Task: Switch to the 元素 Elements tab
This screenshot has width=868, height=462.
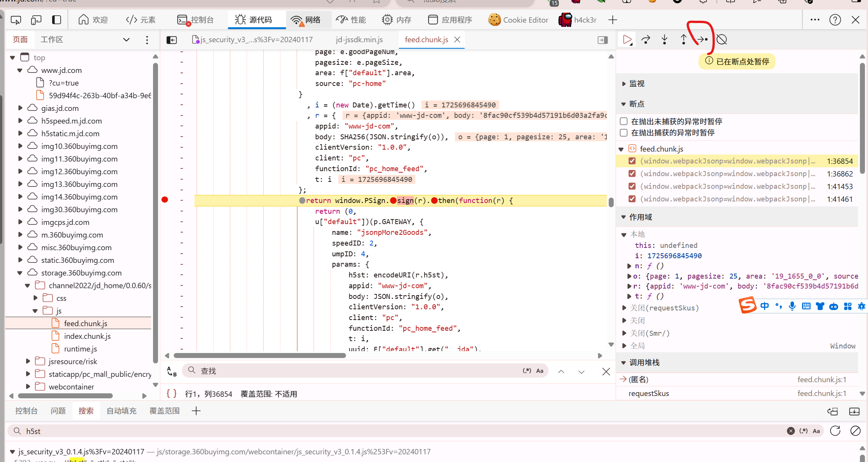Action: pyautogui.click(x=141, y=20)
